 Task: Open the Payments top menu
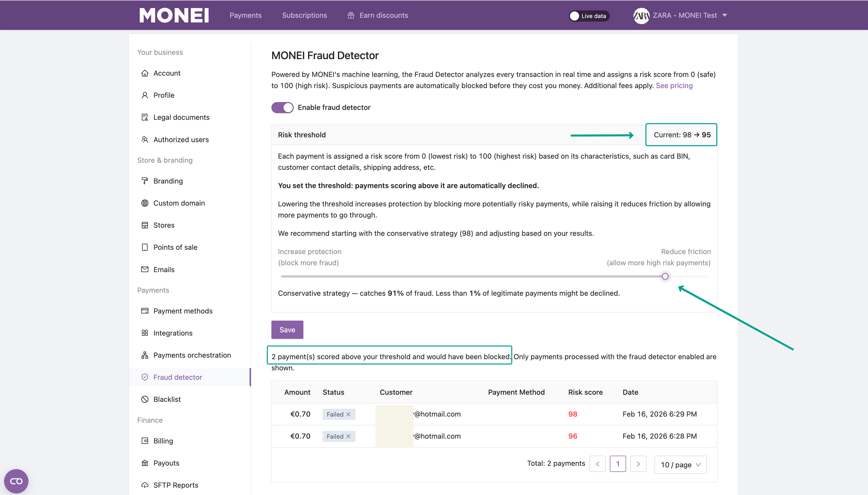(245, 15)
